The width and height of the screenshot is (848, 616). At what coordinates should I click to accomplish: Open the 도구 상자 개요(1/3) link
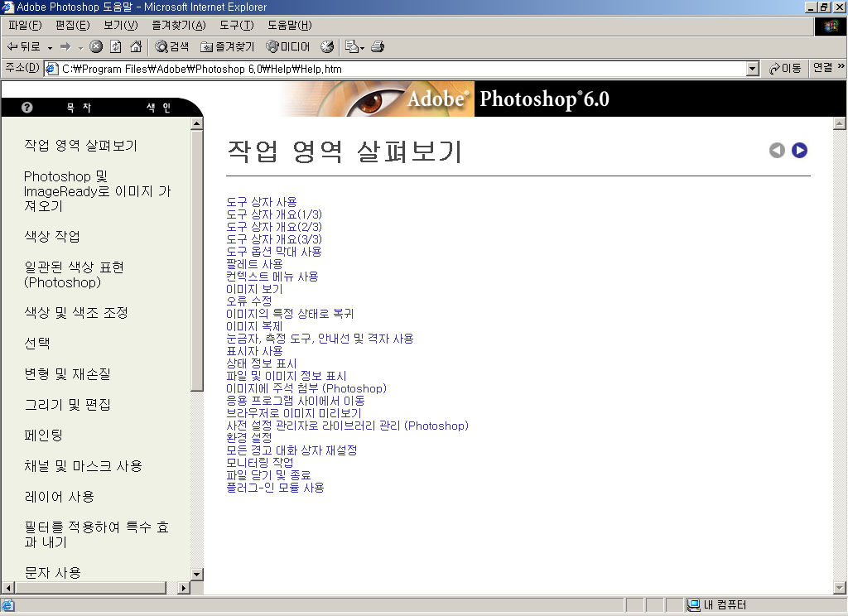pyautogui.click(x=273, y=214)
